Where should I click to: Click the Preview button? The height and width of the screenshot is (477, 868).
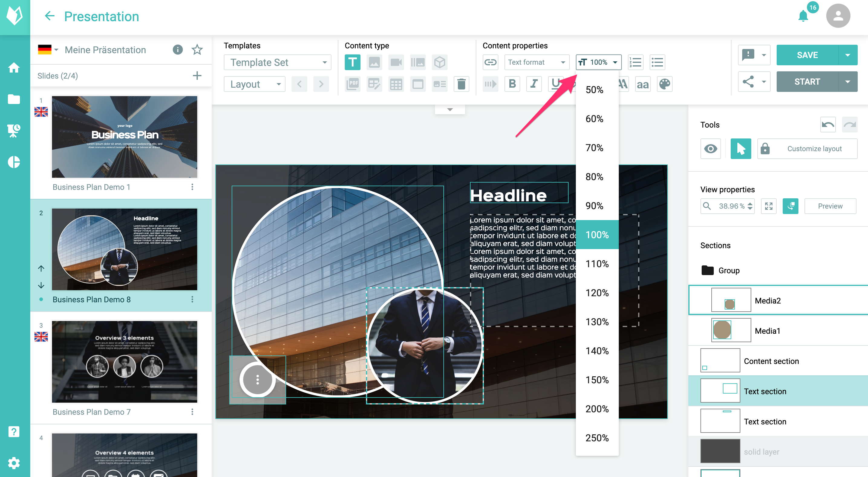pos(830,206)
